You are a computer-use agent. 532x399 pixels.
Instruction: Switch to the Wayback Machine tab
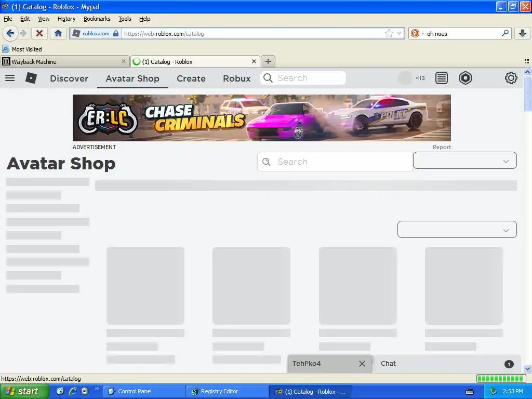(x=65, y=62)
